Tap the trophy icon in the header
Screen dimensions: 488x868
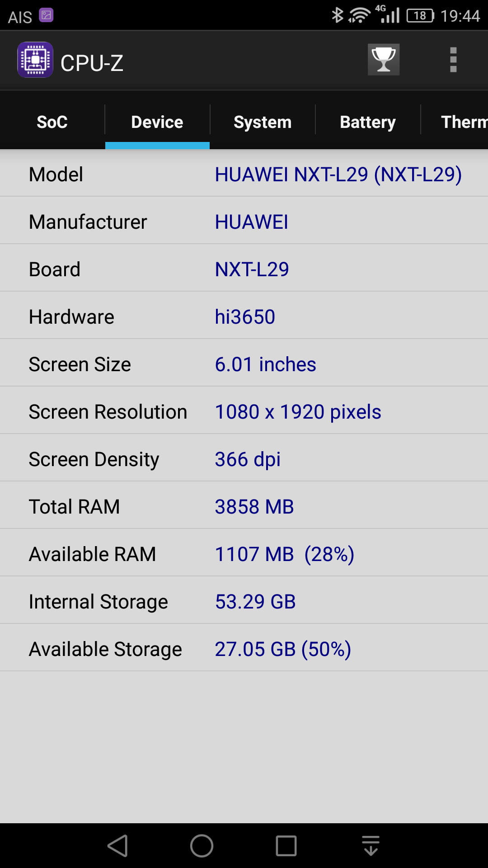383,60
